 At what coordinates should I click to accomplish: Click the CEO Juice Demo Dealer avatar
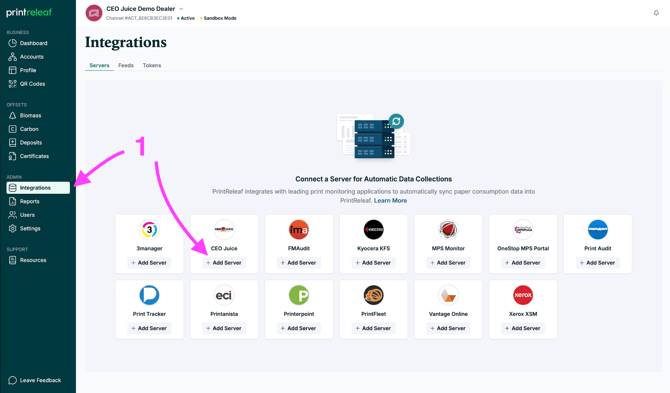coord(94,13)
